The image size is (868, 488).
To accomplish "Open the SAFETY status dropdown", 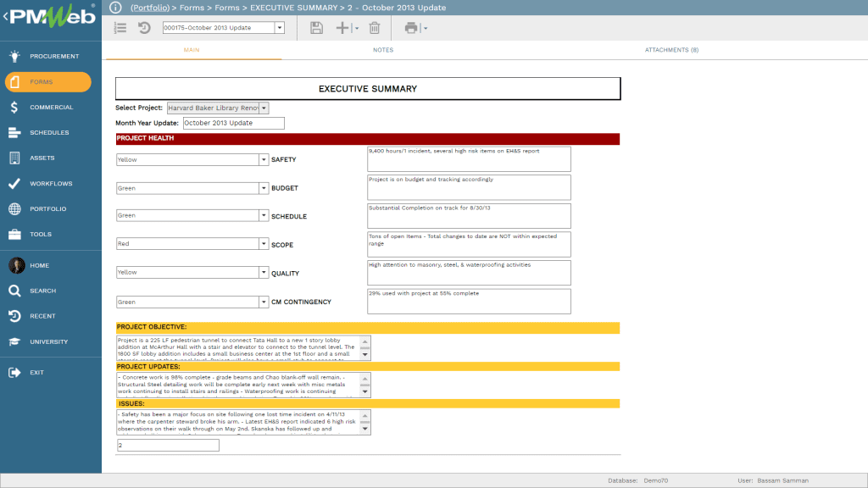I will tap(264, 159).
